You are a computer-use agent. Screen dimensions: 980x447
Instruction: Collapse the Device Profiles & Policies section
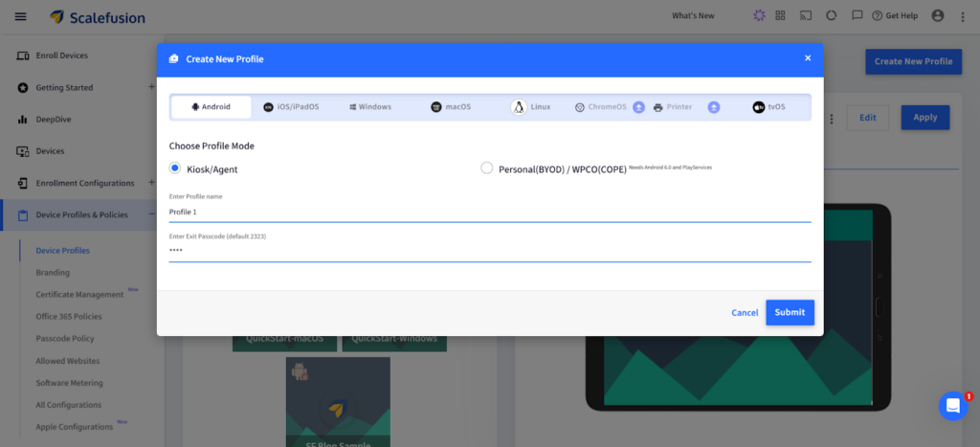(151, 214)
